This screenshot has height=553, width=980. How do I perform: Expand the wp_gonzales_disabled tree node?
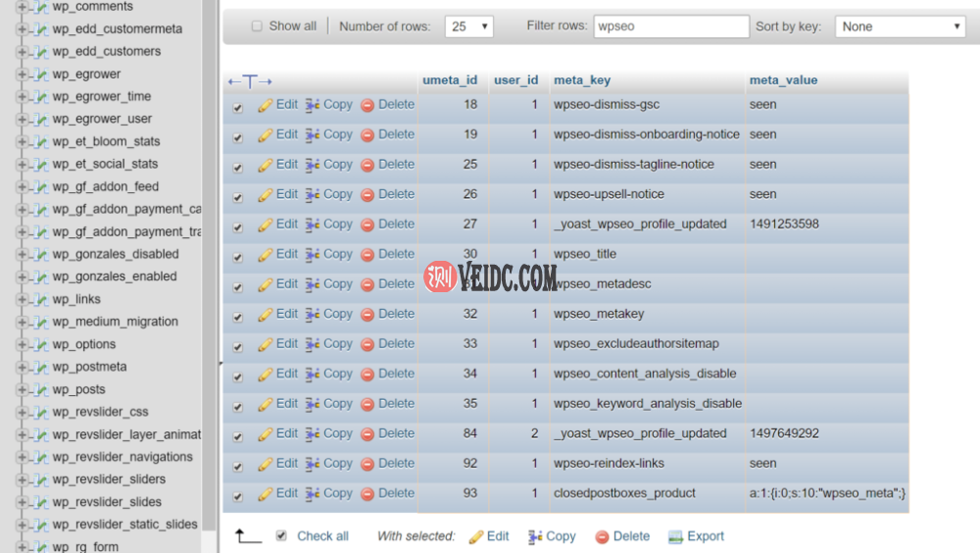pyautogui.click(x=22, y=255)
